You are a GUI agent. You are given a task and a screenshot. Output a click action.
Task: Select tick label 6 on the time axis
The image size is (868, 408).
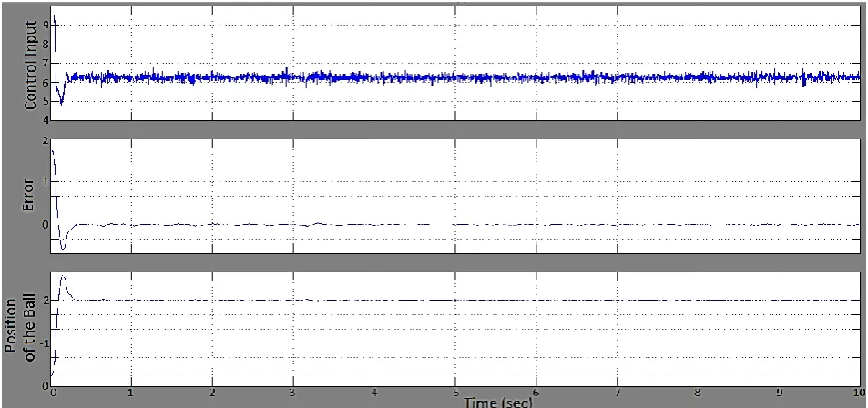536,393
